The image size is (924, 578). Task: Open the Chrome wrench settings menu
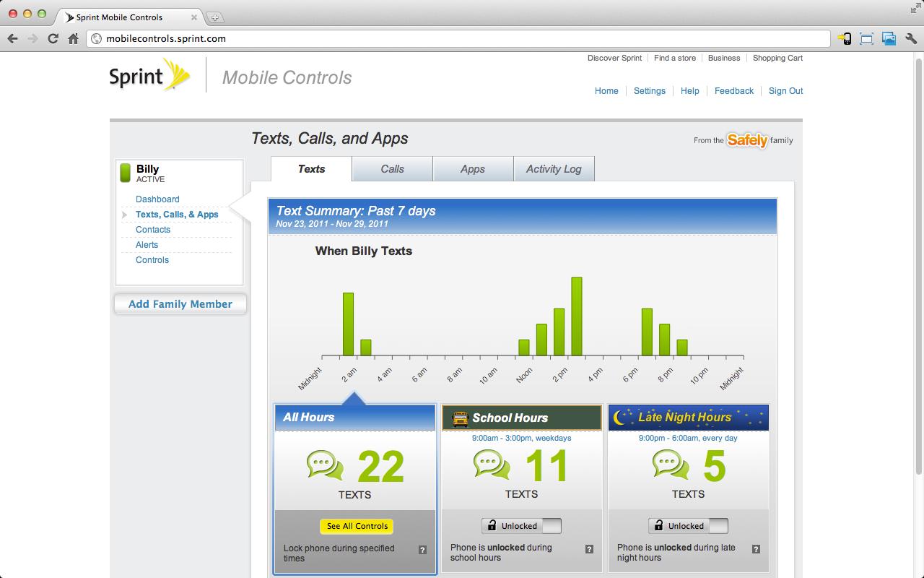(x=910, y=39)
